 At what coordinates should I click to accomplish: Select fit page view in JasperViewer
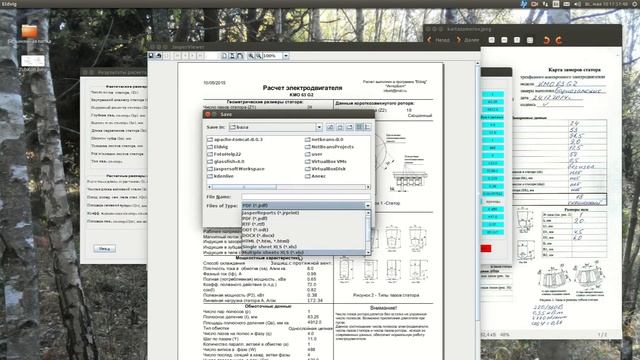point(232,56)
